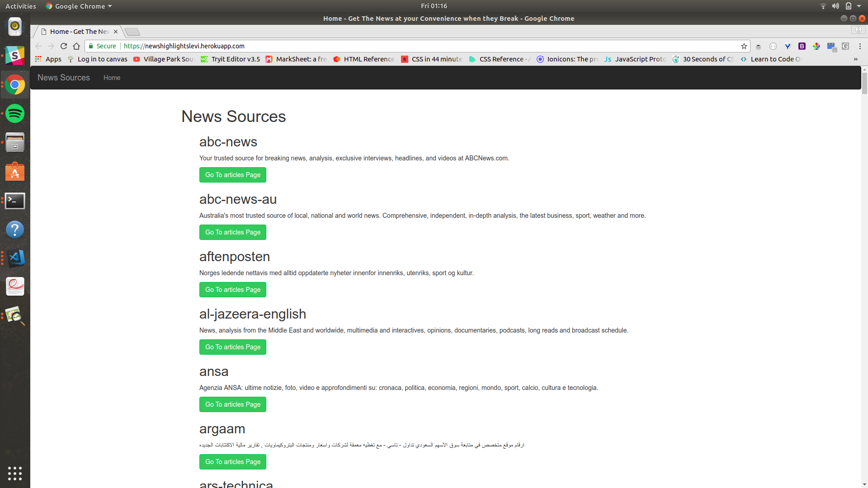Open CSS in 44 minutes bookmark
868x488 pixels.
tap(432, 59)
